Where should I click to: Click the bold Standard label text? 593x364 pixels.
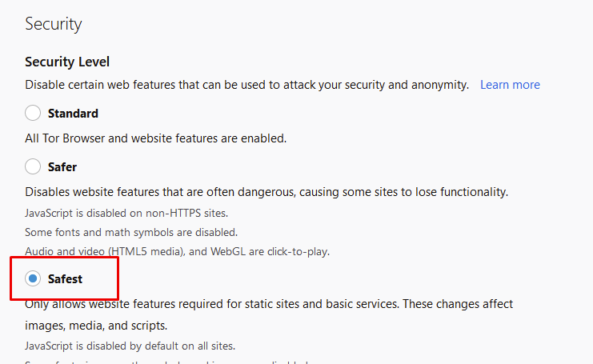(73, 114)
